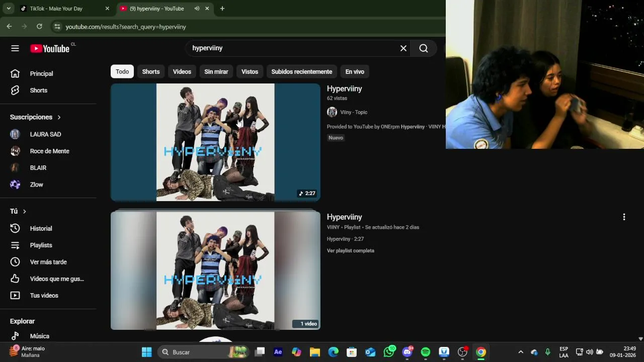Open the Hyperviiny playlist thumbnail
This screenshot has width=644, height=362.
click(215, 270)
